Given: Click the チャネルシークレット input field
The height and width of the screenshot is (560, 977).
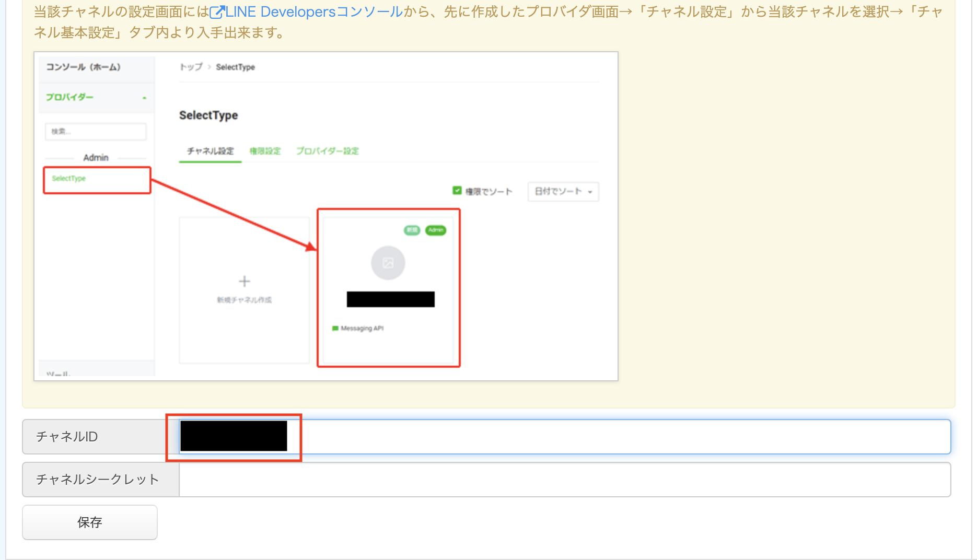Looking at the screenshot, I should 565,480.
